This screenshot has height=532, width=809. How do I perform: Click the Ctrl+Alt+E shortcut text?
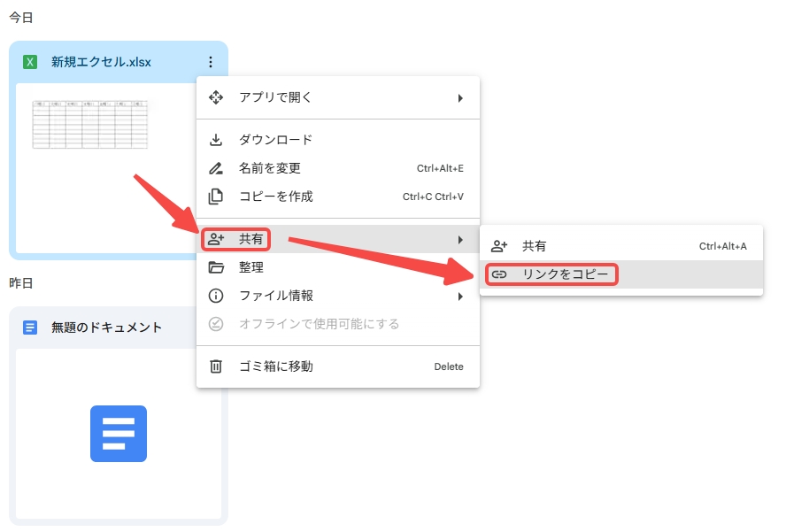440,169
